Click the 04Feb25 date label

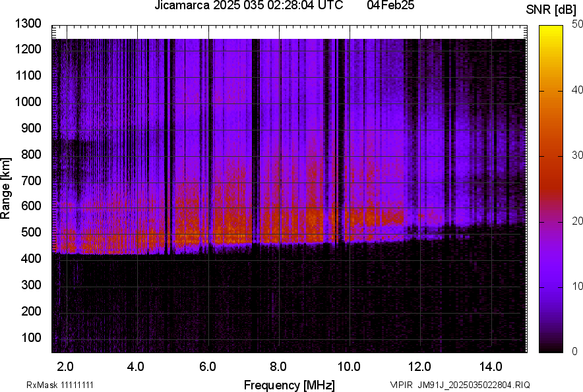point(386,6)
